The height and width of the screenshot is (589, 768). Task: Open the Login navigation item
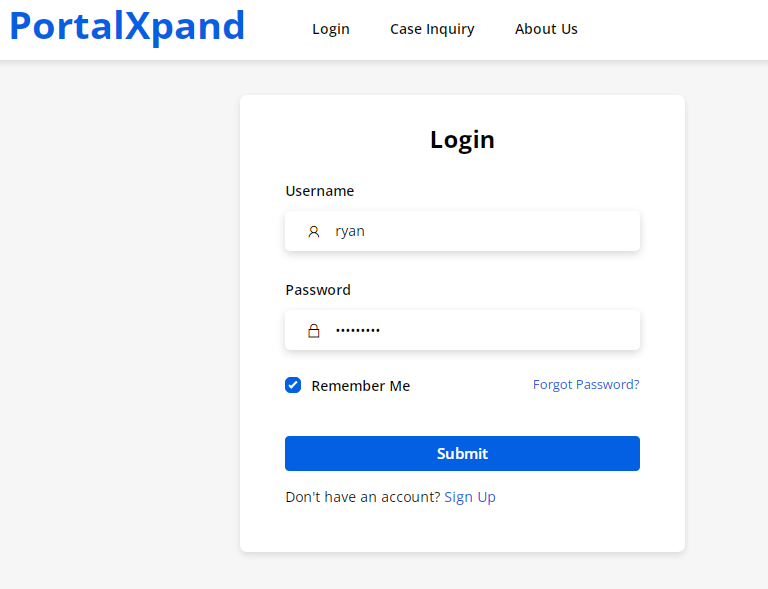(331, 29)
